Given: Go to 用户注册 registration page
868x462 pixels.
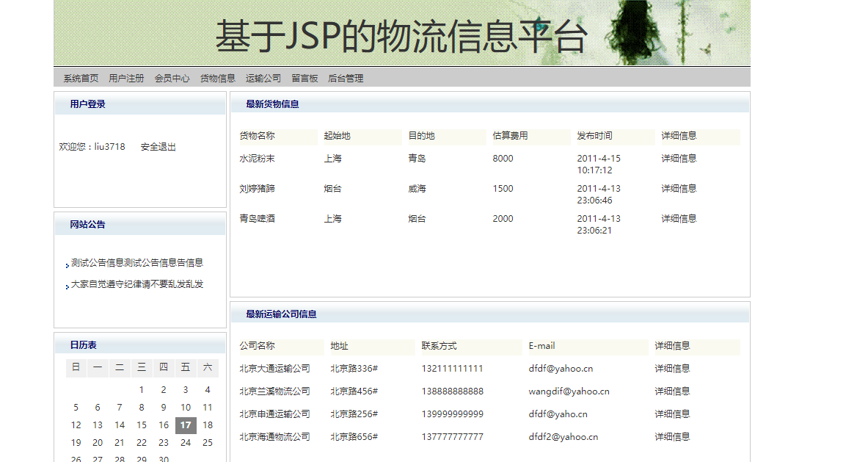Looking at the screenshot, I should [x=126, y=78].
